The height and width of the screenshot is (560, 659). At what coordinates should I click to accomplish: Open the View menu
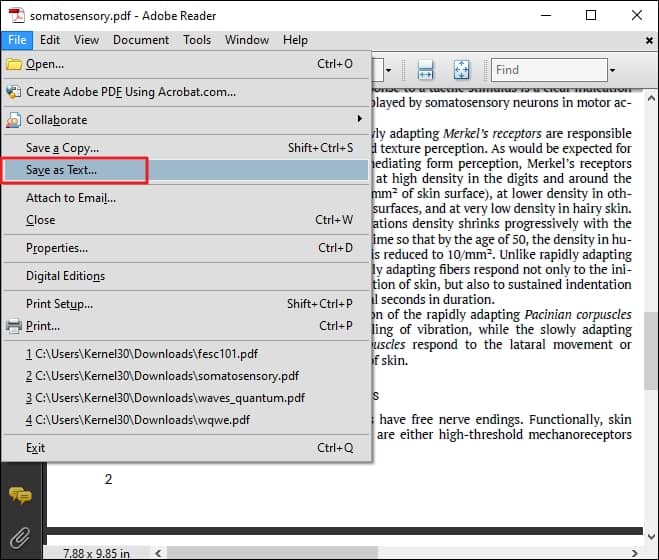(x=86, y=40)
